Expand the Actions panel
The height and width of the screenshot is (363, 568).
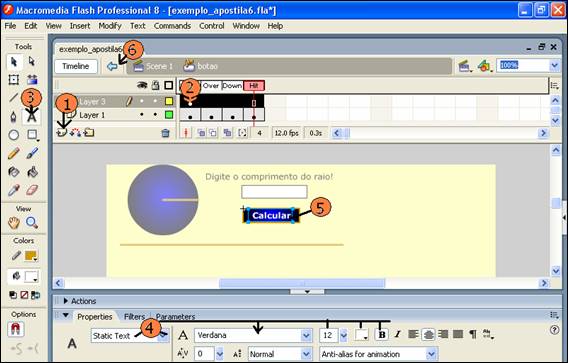coord(66,301)
